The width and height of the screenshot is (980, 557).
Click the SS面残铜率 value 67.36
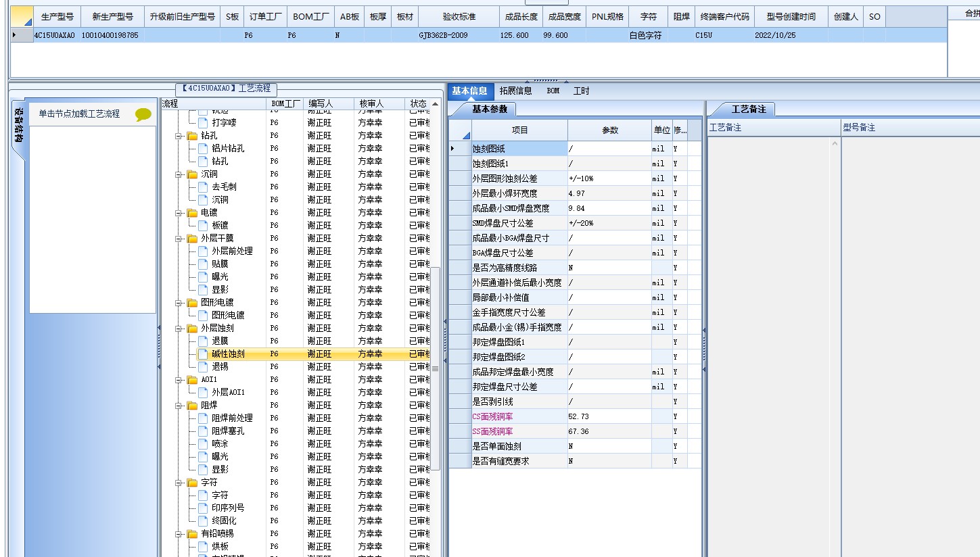point(609,431)
